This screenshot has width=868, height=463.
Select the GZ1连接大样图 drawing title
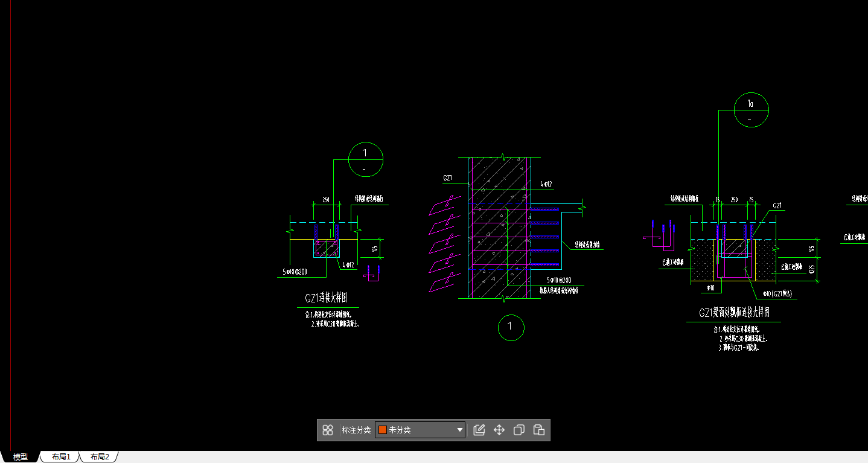pyautogui.click(x=326, y=298)
